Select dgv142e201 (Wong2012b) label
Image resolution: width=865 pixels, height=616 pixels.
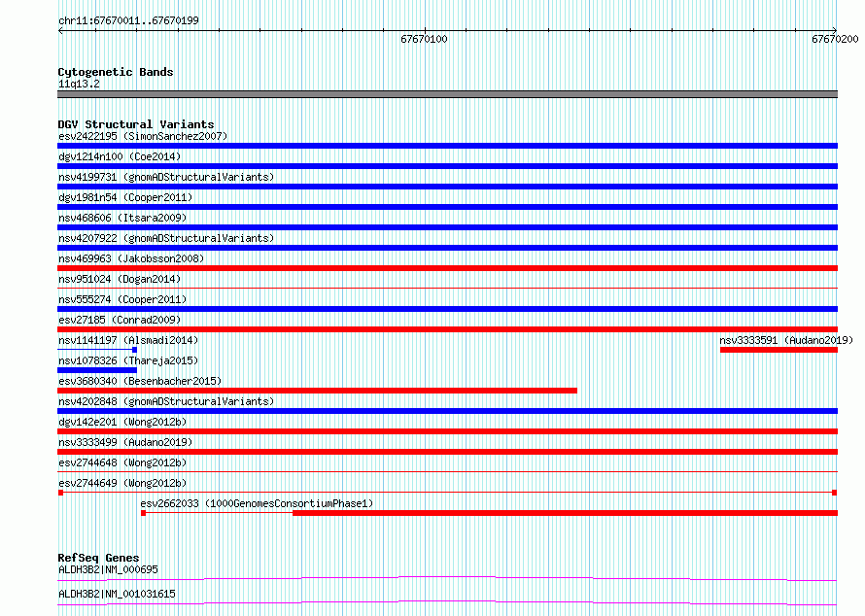pyautogui.click(x=122, y=422)
